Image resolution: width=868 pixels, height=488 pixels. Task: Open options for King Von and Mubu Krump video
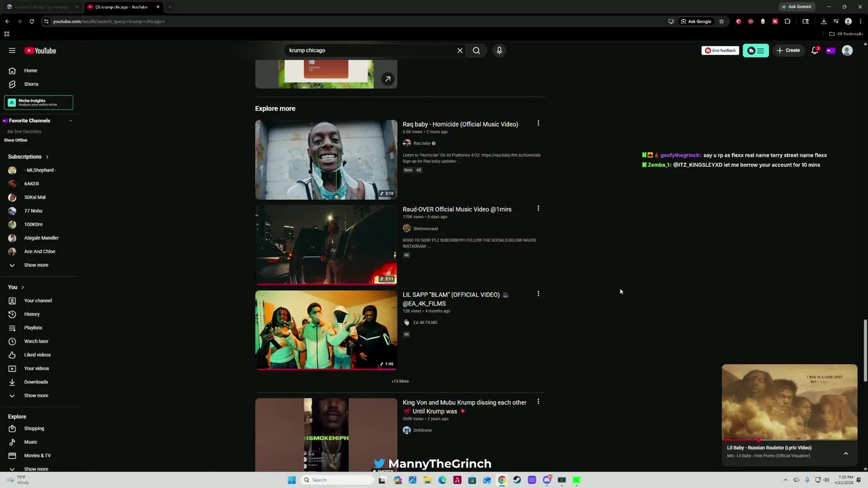(x=538, y=401)
